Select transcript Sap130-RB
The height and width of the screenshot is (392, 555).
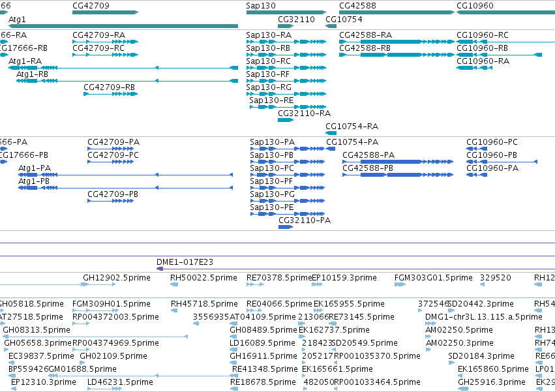(286, 55)
